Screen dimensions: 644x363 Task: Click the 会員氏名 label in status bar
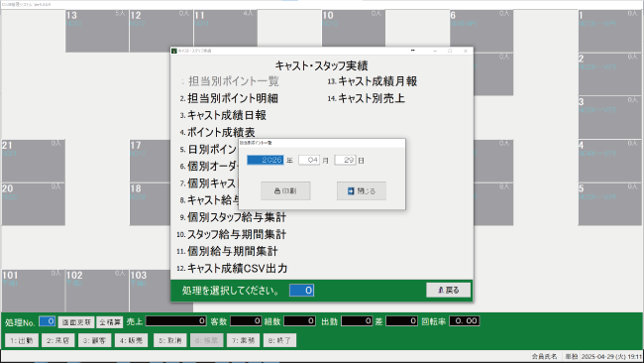coord(544,356)
